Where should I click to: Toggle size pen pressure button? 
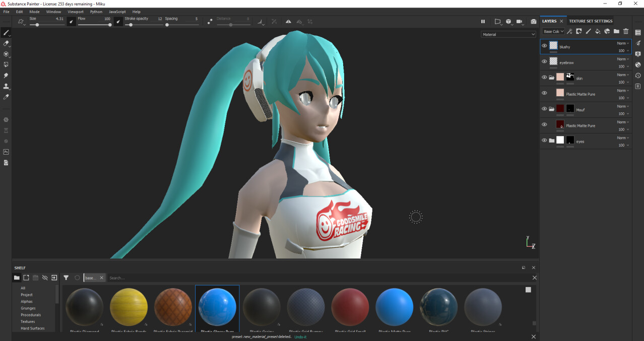72,21
